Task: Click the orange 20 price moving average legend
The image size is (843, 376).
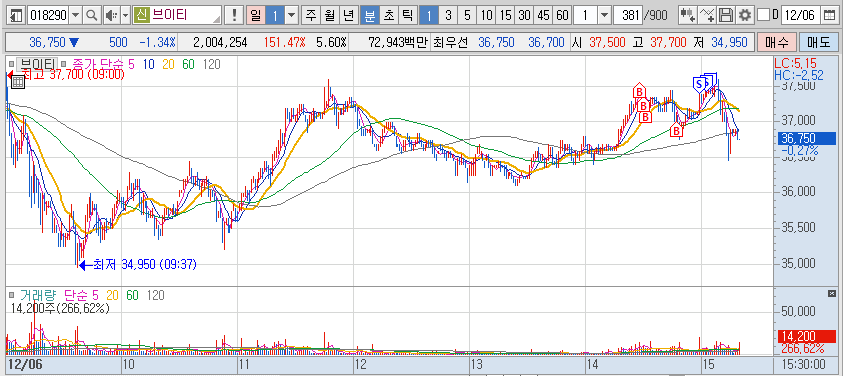Action: tap(168, 65)
